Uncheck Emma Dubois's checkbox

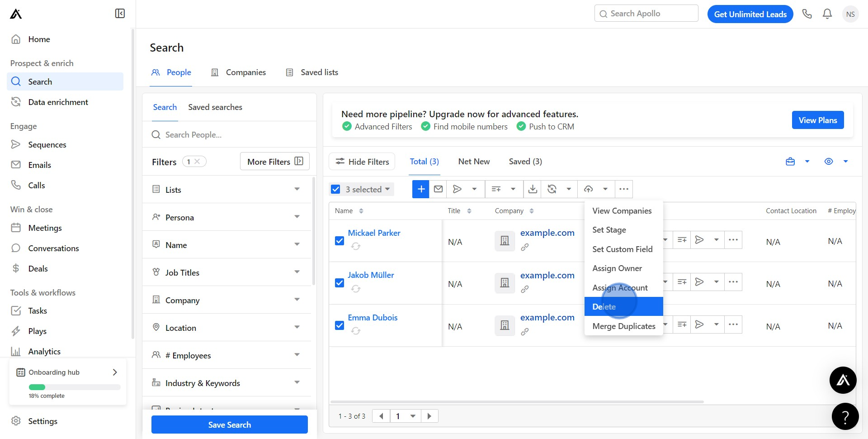point(340,325)
